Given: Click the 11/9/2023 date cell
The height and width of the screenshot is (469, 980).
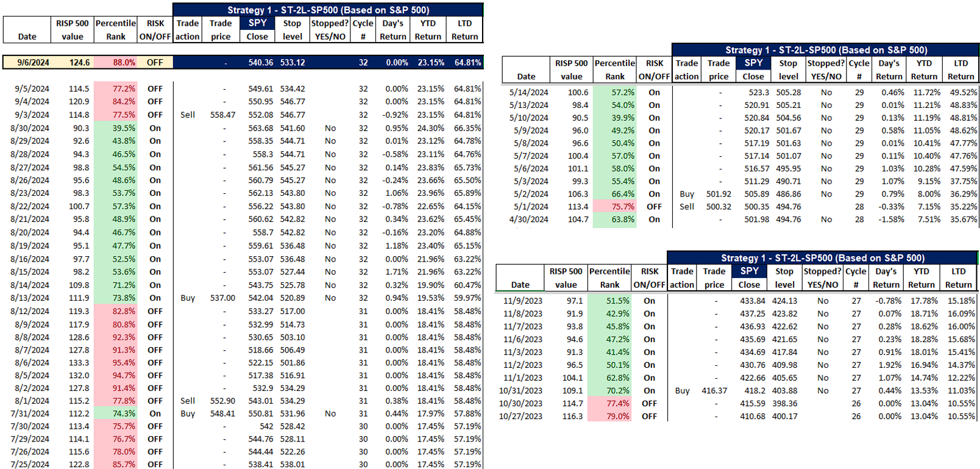Looking at the screenshot, I should click(x=522, y=301).
